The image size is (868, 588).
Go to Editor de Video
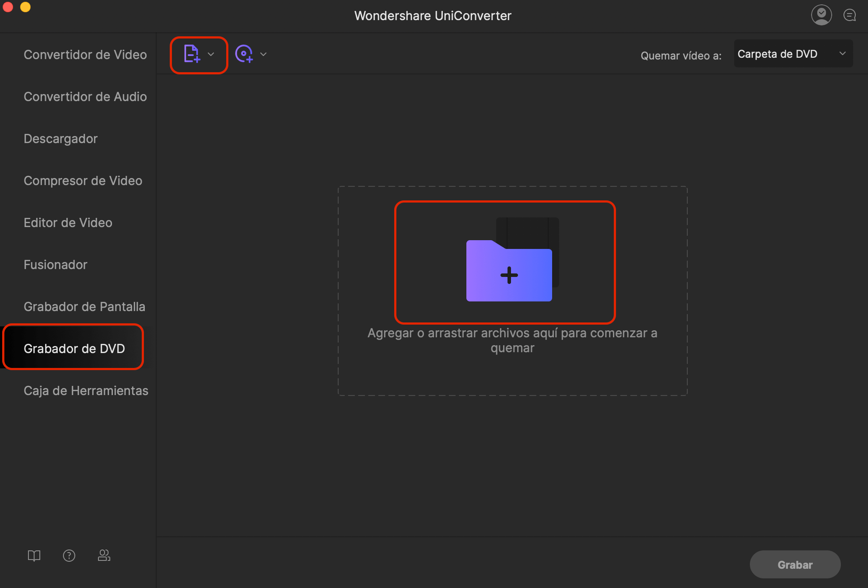pos(68,223)
